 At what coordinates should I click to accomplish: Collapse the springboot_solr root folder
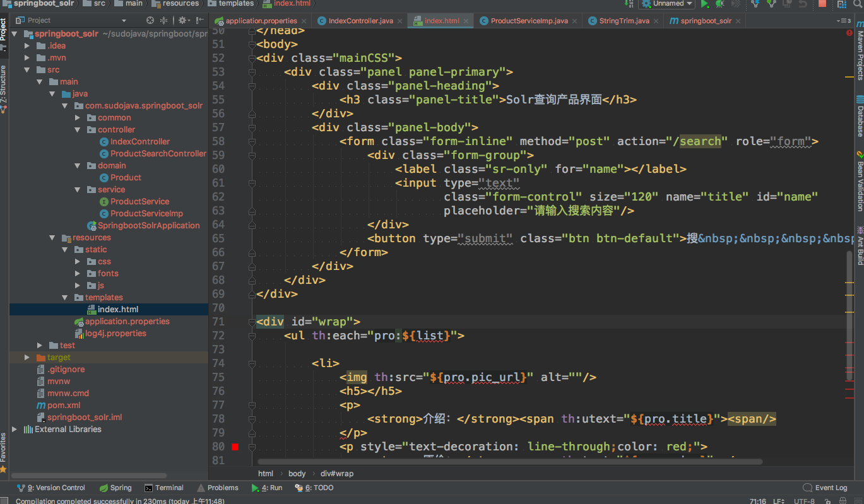[15, 33]
